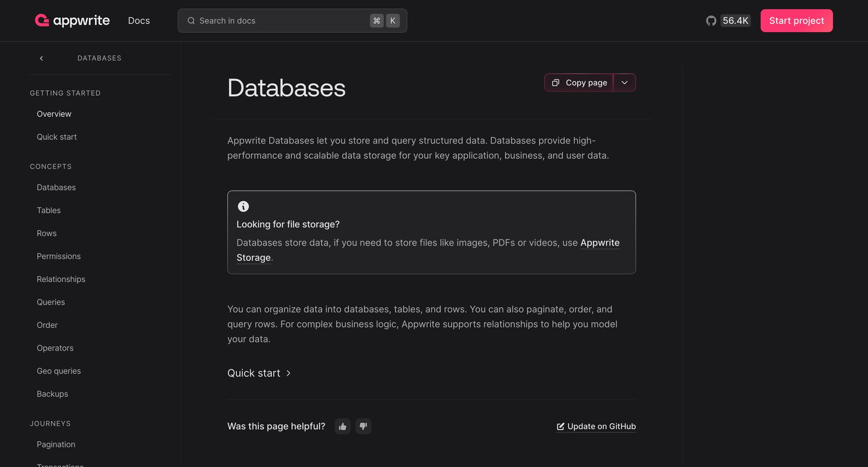Open the Operators sidebar item

[x=55, y=348]
